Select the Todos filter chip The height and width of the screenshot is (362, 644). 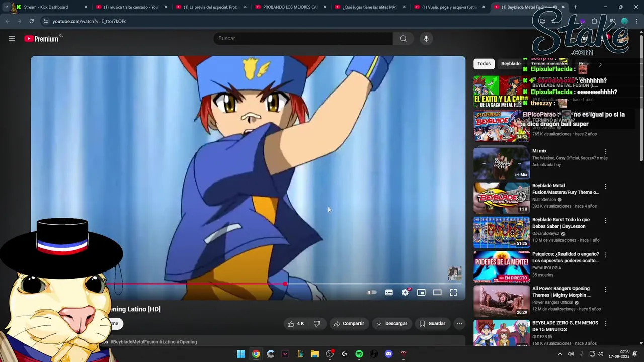(x=484, y=64)
